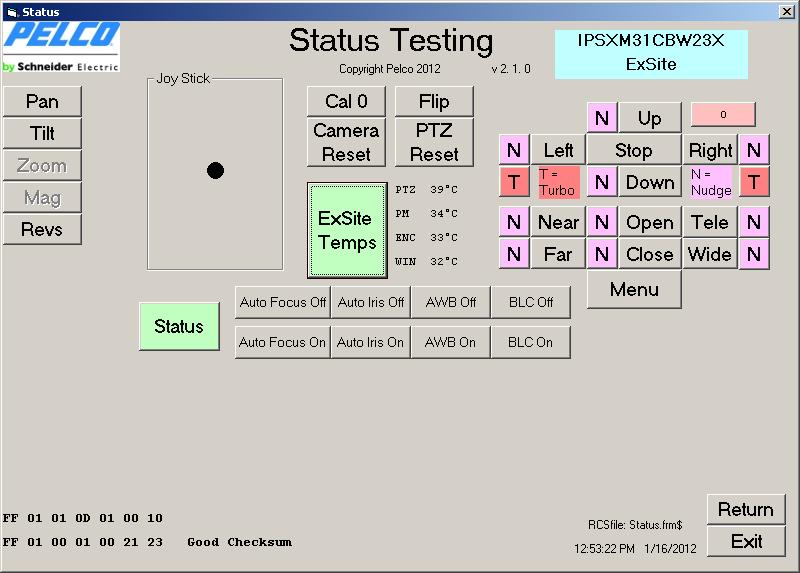
Task: Click the ENC 33°C temperature reading
Action: (x=427, y=237)
